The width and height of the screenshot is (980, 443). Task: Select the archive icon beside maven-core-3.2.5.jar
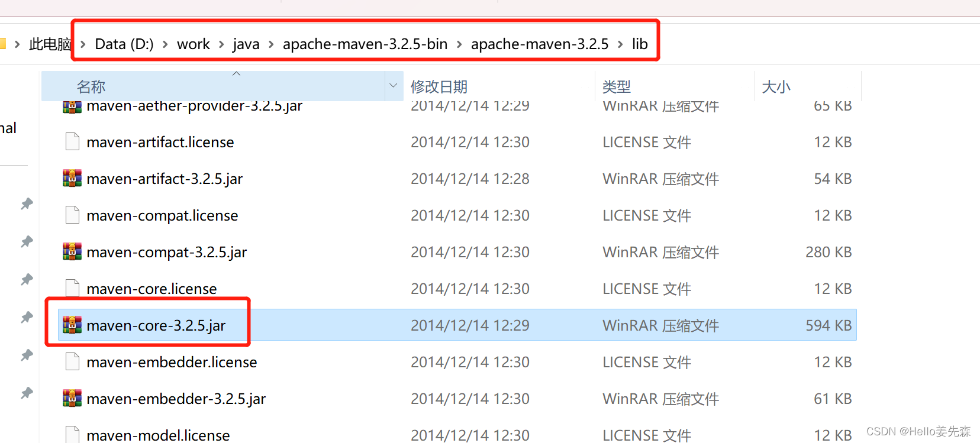(72, 325)
